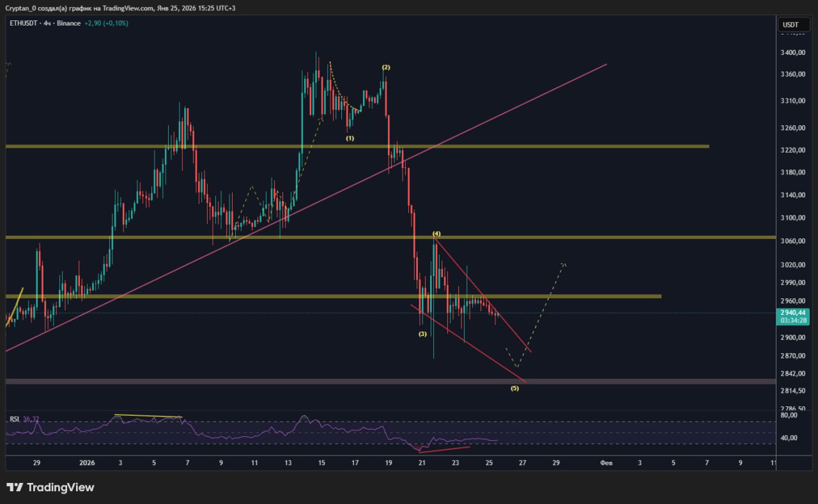Screen dimensions: 818x504
Task: Select the 4ч interval label
Action: click(x=47, y=24)
